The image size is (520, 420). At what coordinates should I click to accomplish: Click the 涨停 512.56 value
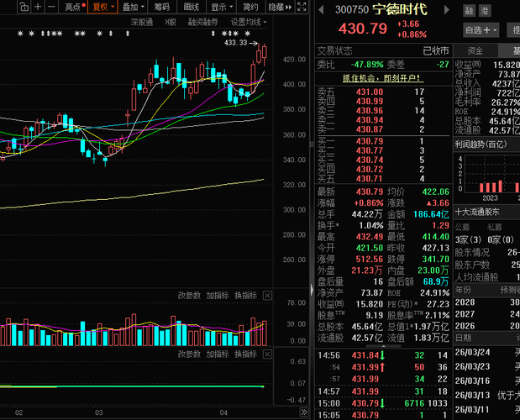coord(370,259)
